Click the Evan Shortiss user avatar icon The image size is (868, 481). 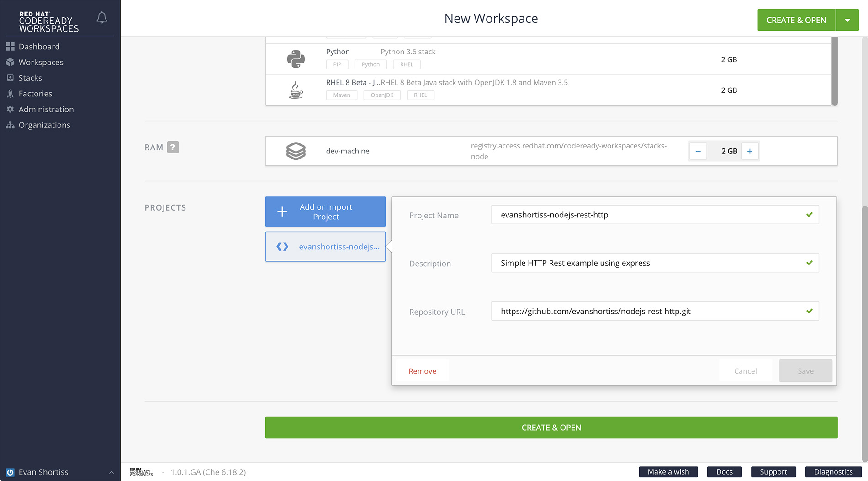(10, 472)
